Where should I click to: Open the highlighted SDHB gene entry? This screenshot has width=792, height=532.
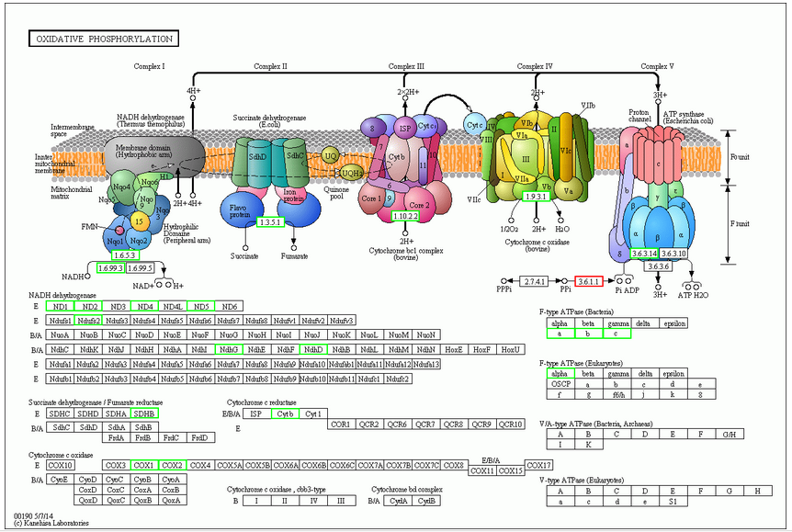pos(144,413)
